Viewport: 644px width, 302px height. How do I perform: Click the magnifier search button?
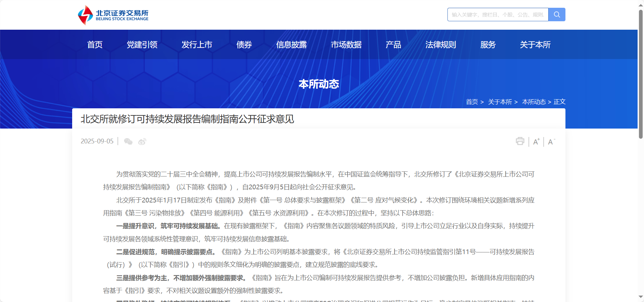557,15
